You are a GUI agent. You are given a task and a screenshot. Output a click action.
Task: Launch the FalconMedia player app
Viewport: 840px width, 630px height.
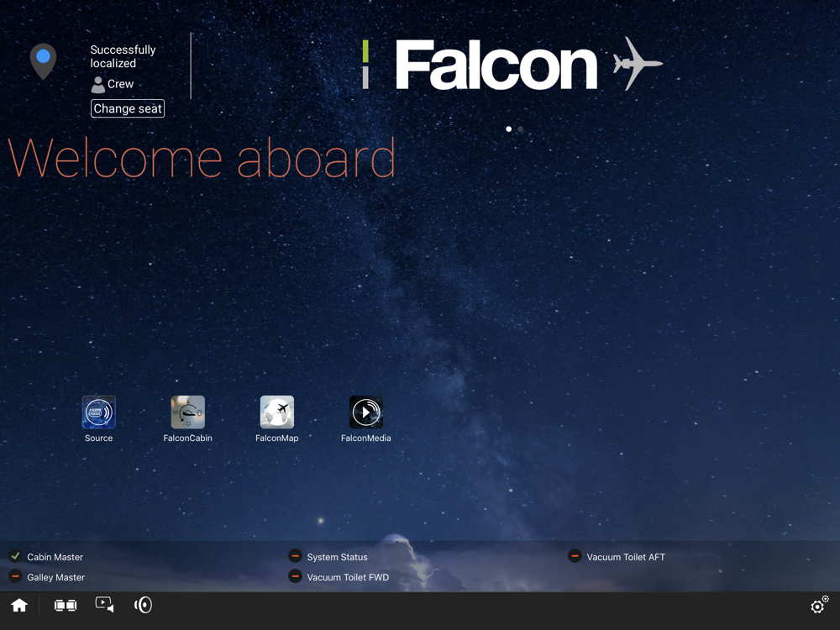pos(366,412)
